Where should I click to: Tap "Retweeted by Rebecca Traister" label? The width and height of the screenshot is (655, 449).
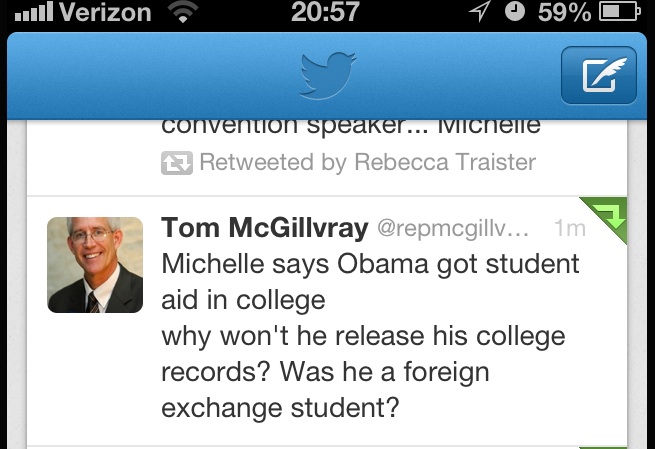click(x=367, y=162)
